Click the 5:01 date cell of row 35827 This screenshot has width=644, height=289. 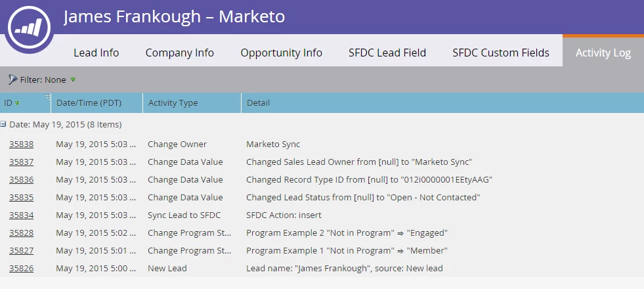tap(96, 250)
